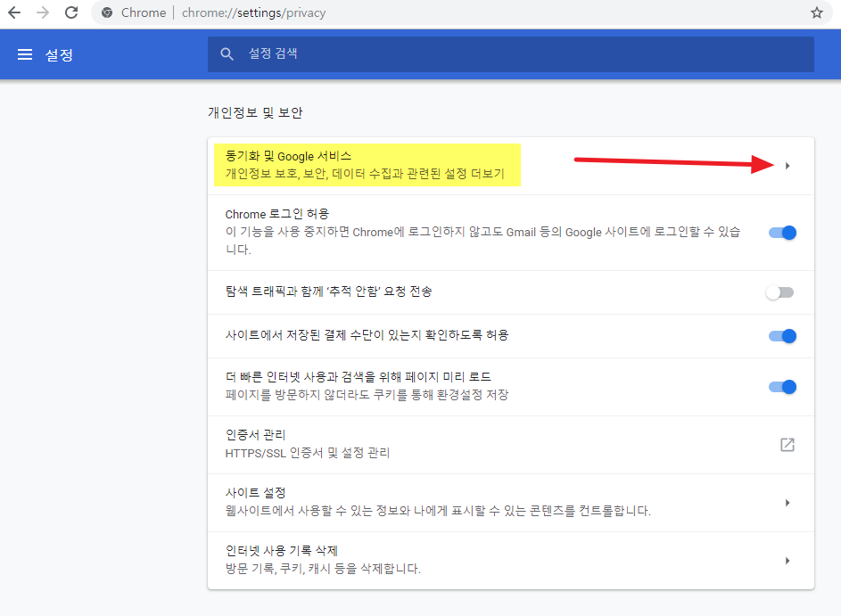Screen dimensions: 841x616
Task: Click the magnifier icon in the search bar
Action: pos(227,54)
